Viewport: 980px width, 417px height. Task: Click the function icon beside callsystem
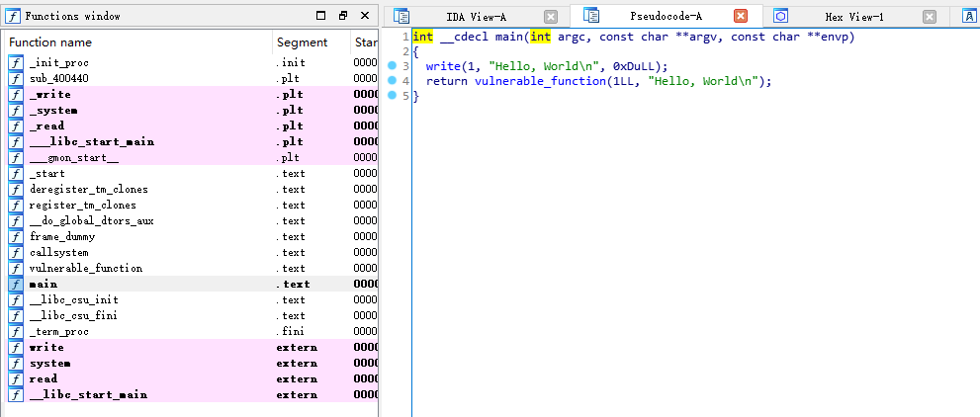click(16, 252)
